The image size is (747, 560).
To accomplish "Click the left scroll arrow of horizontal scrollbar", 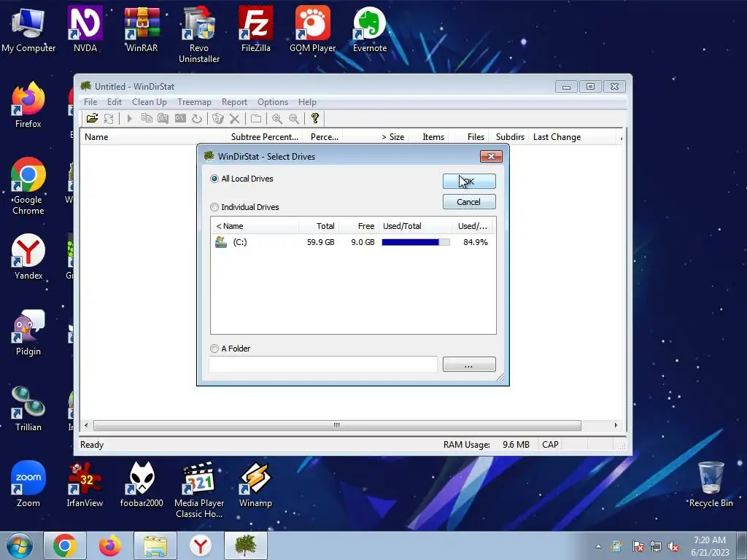I will click(x=86, y=425).
